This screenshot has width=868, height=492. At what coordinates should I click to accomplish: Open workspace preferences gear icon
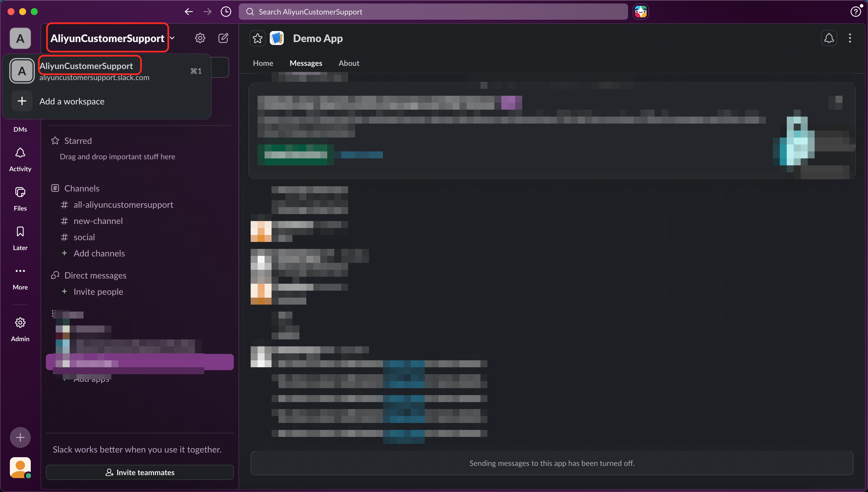point(200,38)
